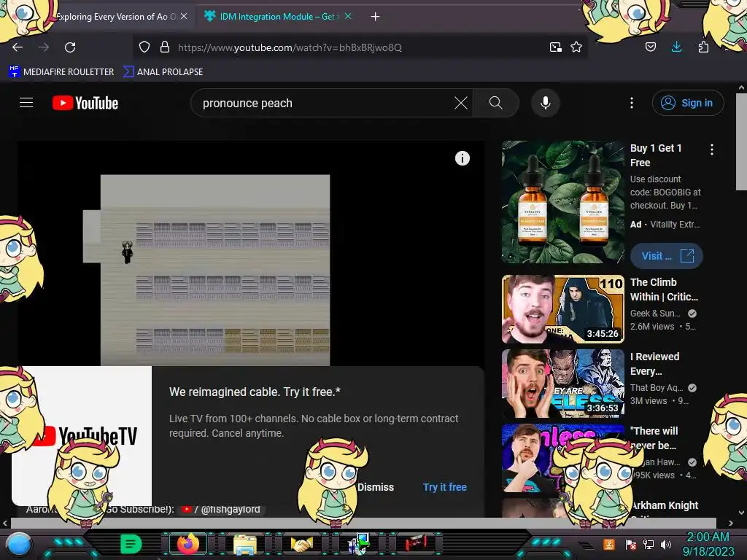Go to YouTube home via logo
Image resolution: width=747 pixels, height=560 pixels.
[x=85, y=103]
